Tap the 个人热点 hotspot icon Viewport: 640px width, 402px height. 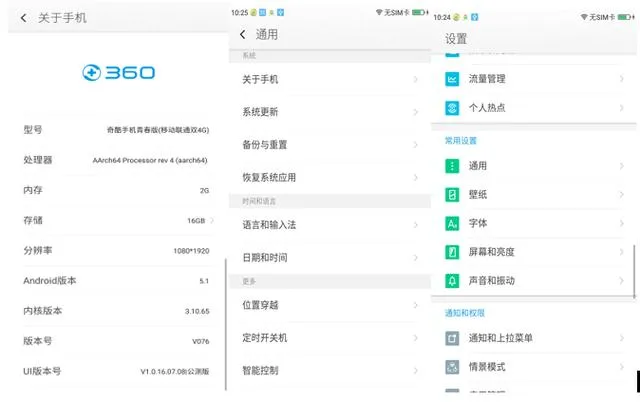coord(452,108)
